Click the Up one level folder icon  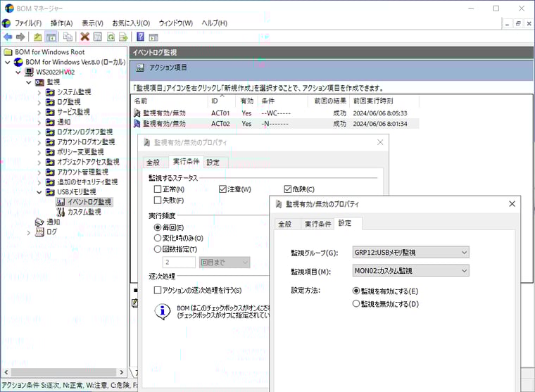click(37, 37)
